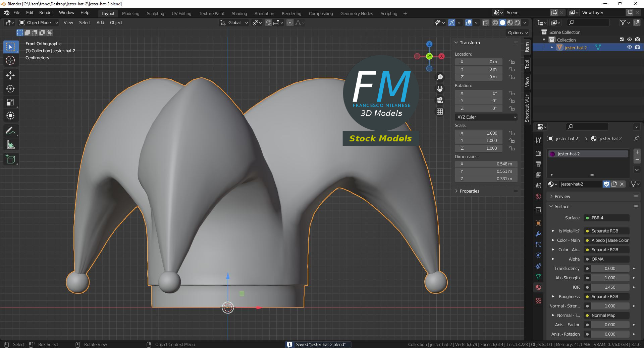644x348 pixels.
Task: Switch to the Modeling workspace tab
Action: pos(130,13)
